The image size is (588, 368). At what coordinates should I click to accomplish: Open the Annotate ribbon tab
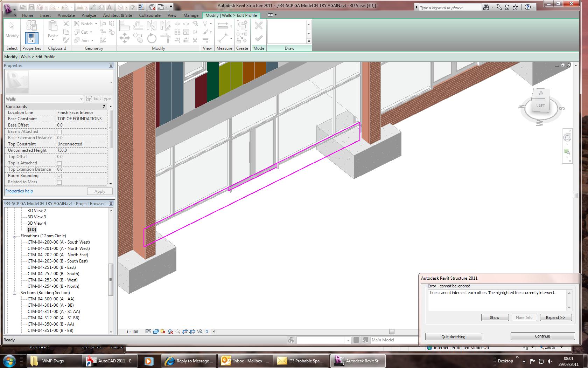[66, 15]
